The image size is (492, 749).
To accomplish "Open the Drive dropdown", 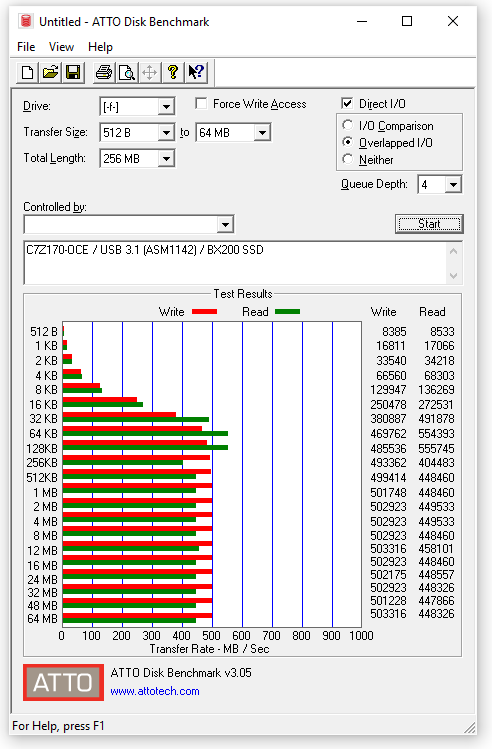I will pyautogui.click(x=166, y=107).
